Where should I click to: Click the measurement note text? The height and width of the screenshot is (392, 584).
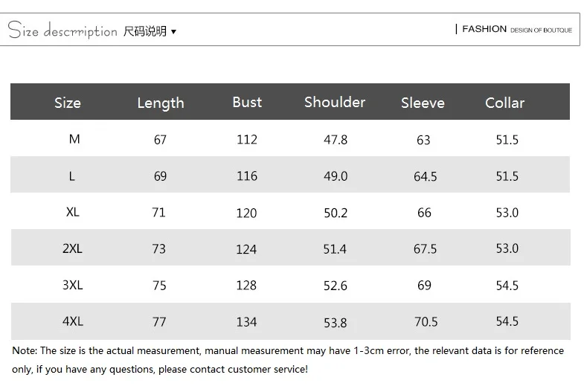point(288,360)
